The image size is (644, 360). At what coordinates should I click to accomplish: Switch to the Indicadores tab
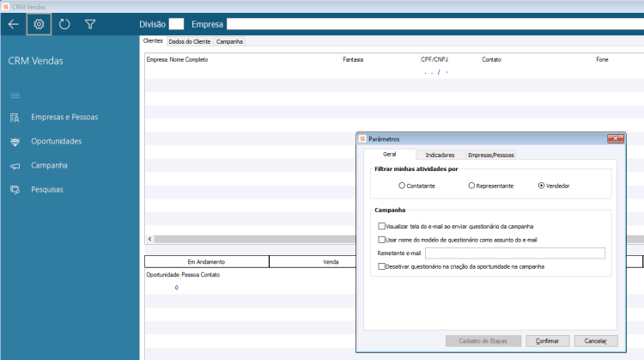click(440, 155)
